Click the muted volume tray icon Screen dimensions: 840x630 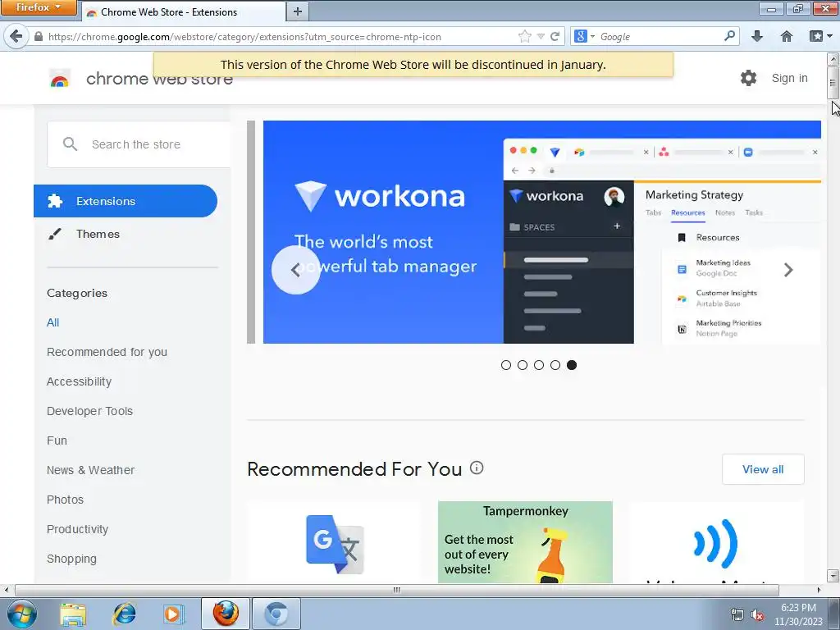[757, 615]
